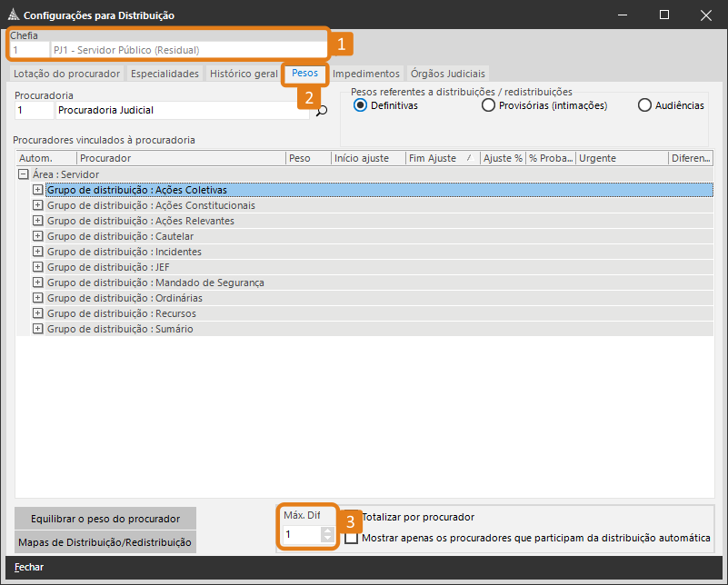
Task: Open Mapas de Distribuição/Redistribuição
Action: pyautogui.click(x=105, y=542)
